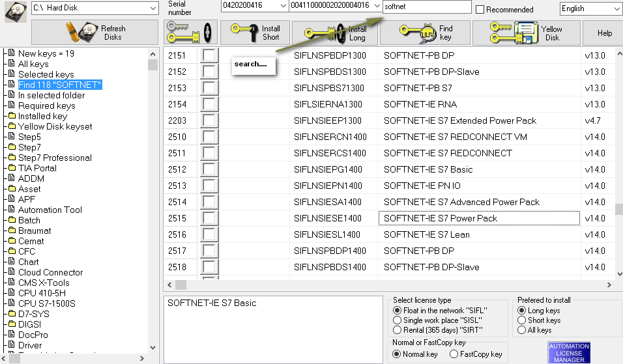The height and width of the screenshot is (364, 623).
Task: Click the two-keys install toolbar icon
Action: click(190, 32)
